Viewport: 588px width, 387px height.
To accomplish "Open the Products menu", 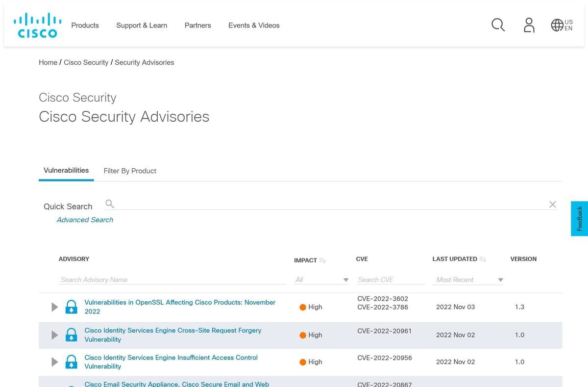I will coord(85,26).
